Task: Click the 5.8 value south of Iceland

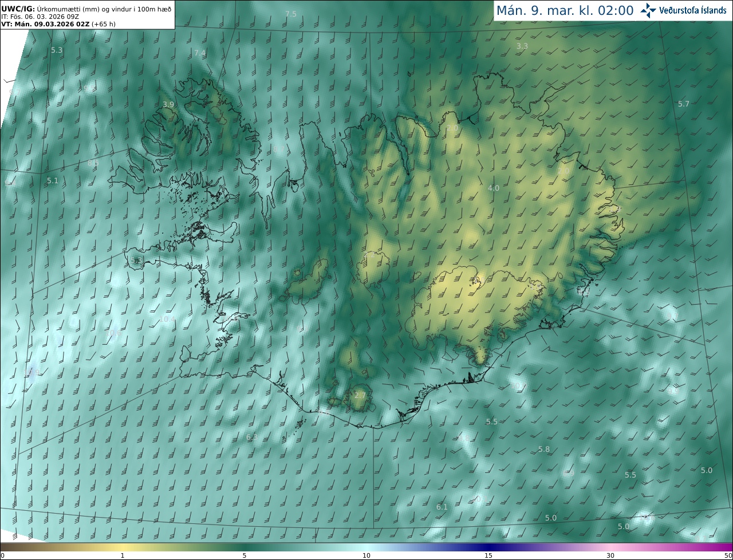Action: 543,449
